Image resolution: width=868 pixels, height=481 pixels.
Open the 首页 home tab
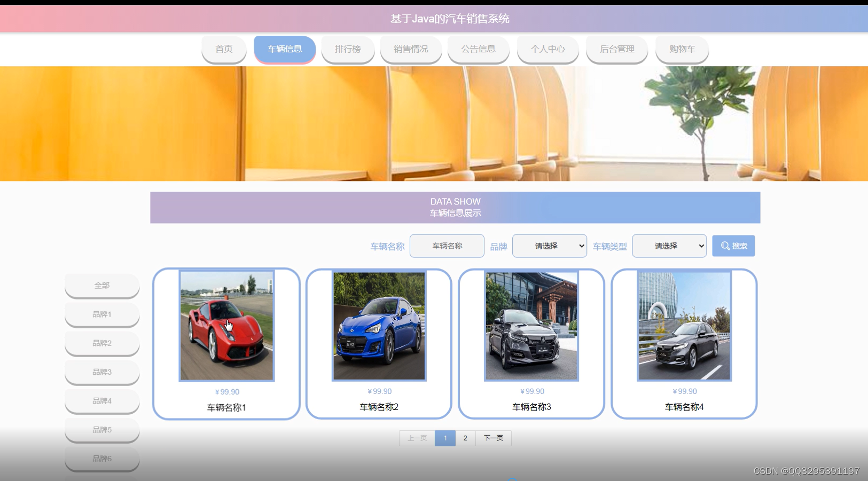224,49
